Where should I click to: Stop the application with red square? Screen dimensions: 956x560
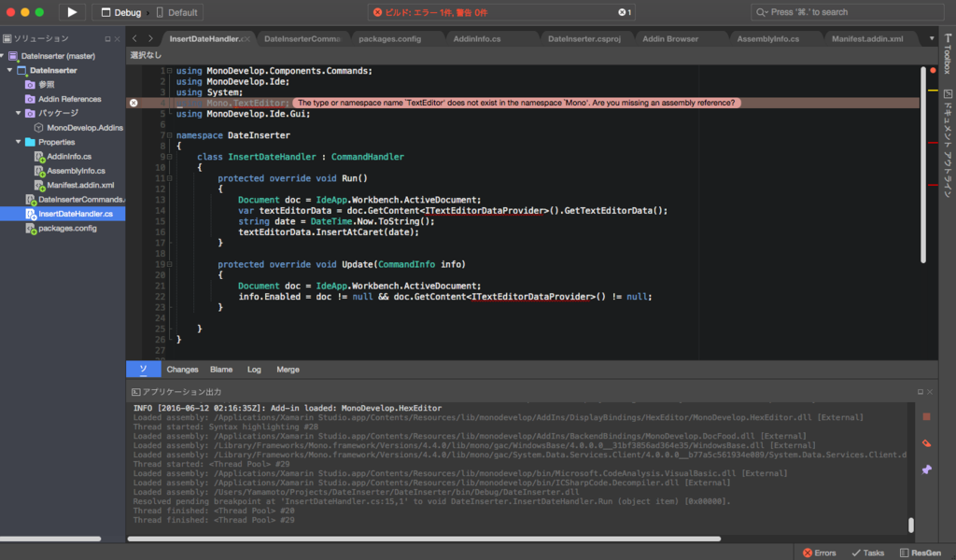[926, 417]
